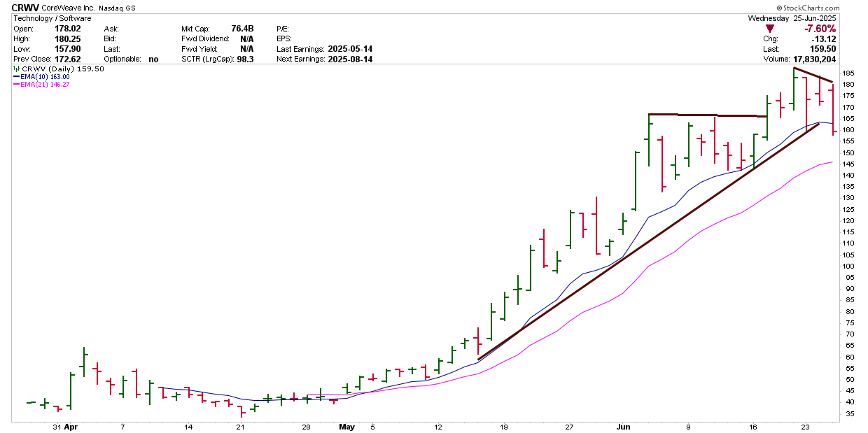The image size is (868, 433).
Task: Click the SCTR (LrgCap) value 98.3
Action: 245,59
